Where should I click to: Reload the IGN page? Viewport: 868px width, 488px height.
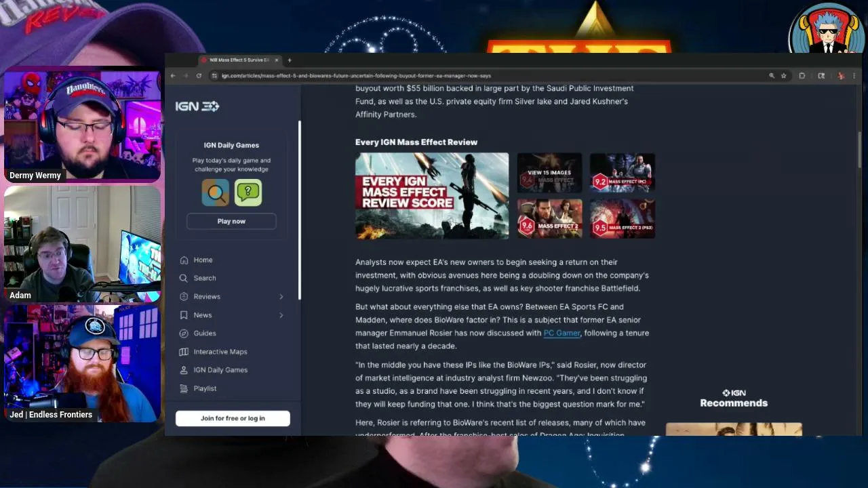(199, 76)
